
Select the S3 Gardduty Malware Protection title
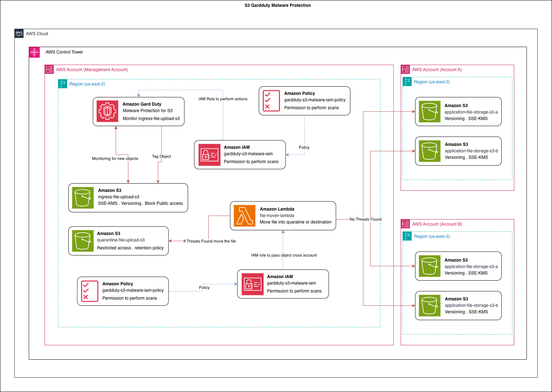pos(277,5)
